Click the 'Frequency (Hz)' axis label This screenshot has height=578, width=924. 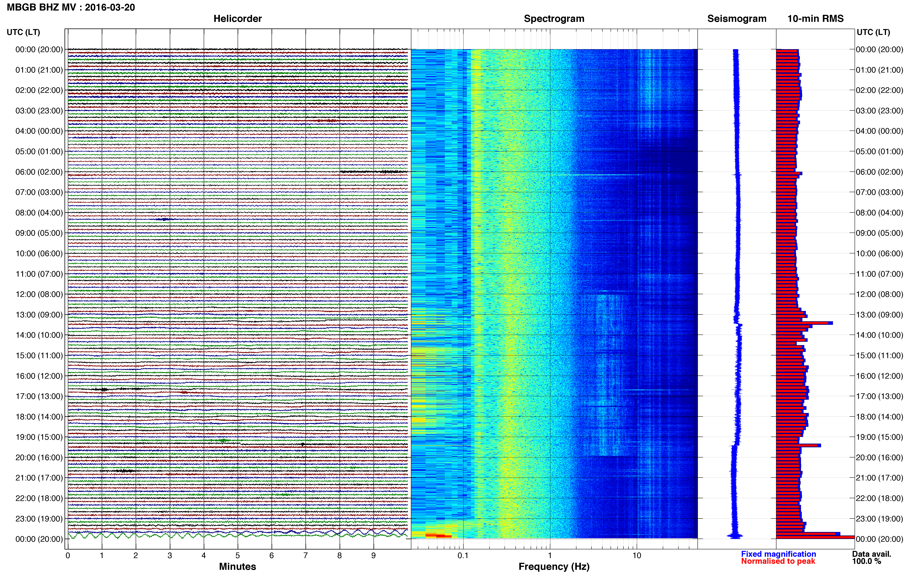(554, 566)
